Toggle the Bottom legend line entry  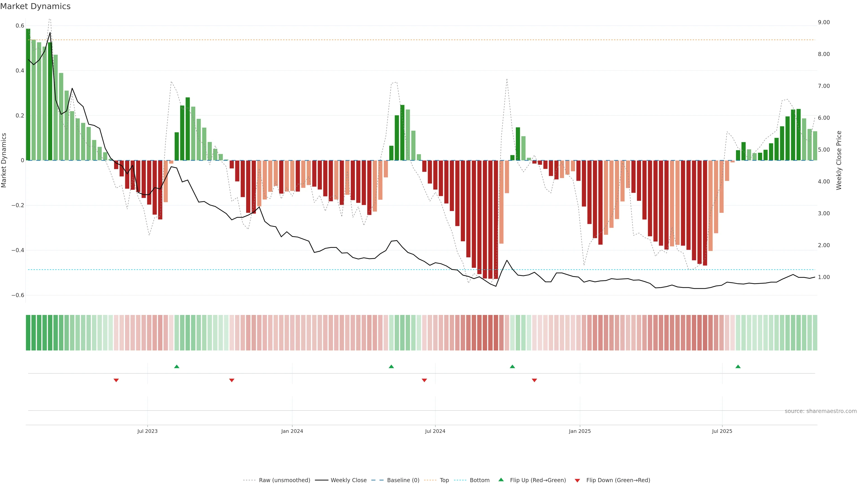(x=479, y=480)
